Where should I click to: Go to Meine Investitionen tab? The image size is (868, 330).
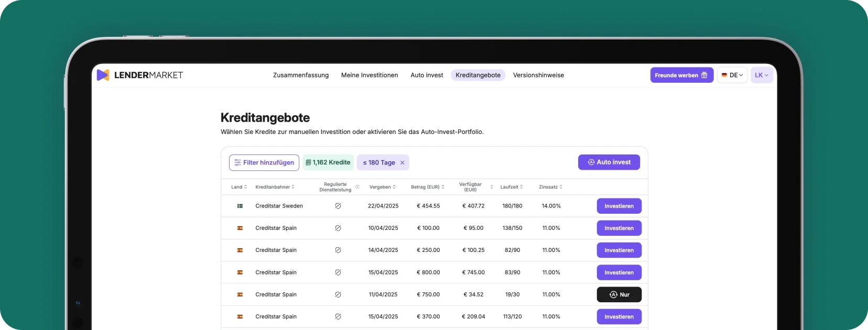(x=370, y=75)
